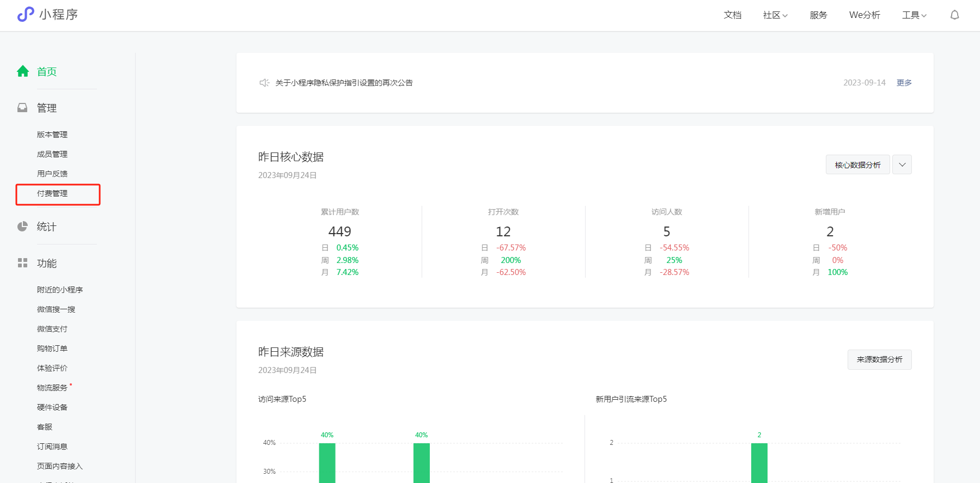Open 微信搜一搜 in the sidebar
980x483 pixels.
(56, 309)
